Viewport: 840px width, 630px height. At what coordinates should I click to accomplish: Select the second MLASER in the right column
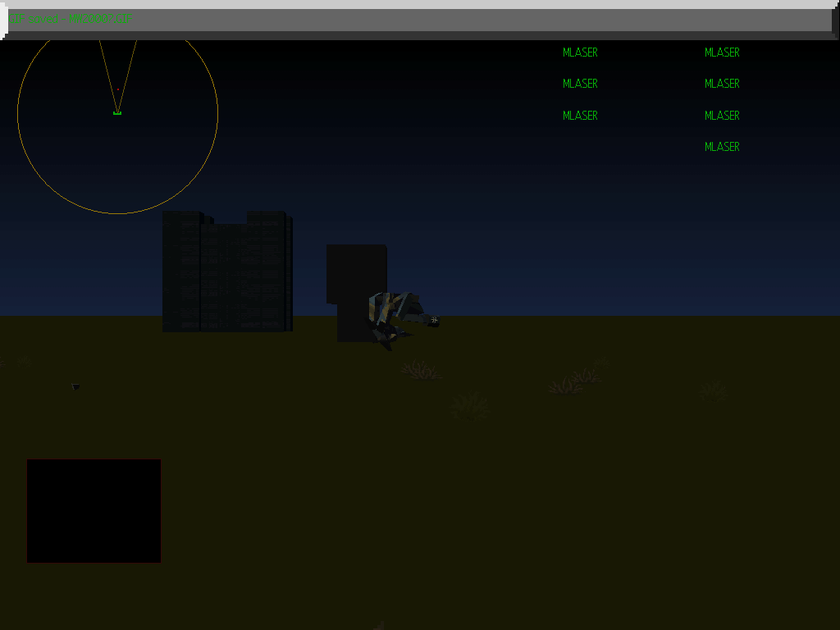click(x=722, y=83)
